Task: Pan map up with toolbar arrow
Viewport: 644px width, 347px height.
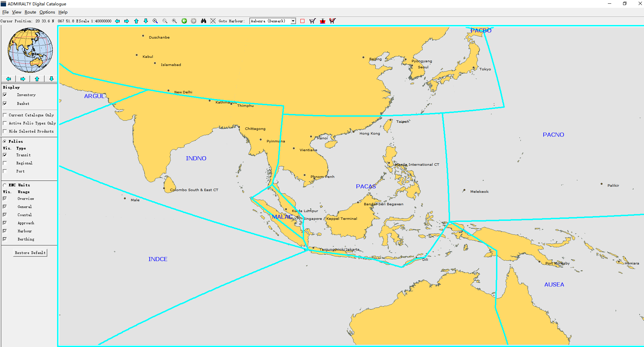Action: (x=136, y=21)
